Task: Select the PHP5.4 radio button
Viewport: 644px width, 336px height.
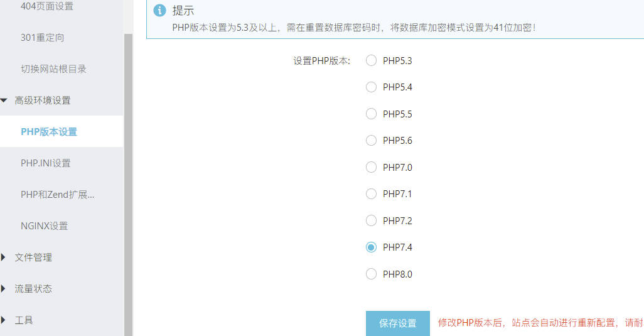Action: [371, 87]
